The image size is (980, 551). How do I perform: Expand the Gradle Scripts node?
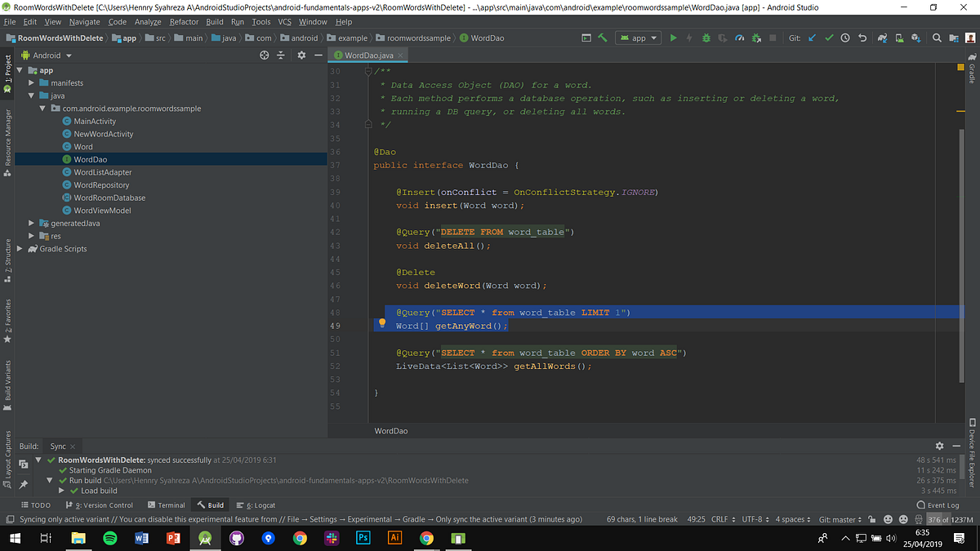click(x=20, y=248)
